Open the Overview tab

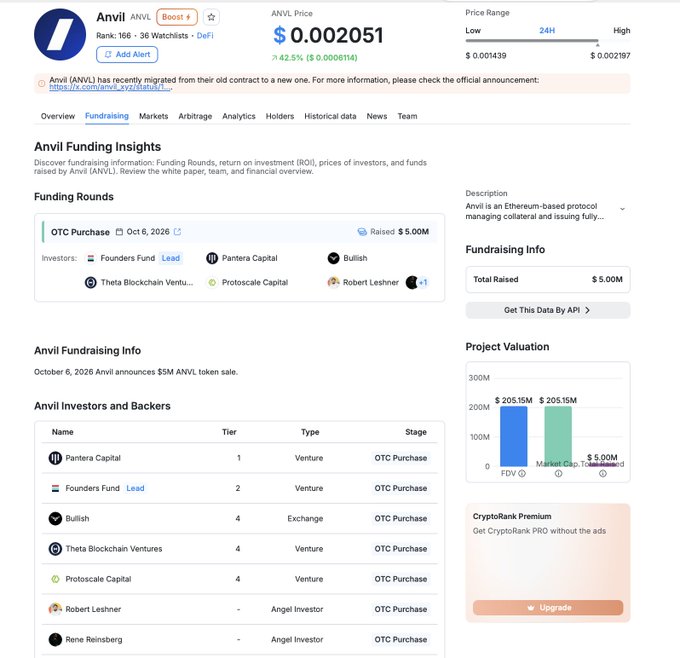(x=58, y=116)
